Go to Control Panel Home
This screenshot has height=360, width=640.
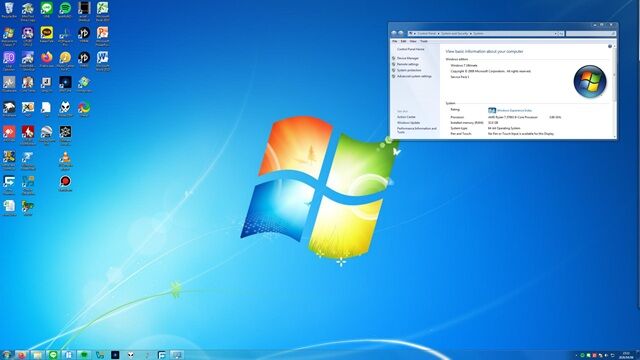[x=411, y=49]
